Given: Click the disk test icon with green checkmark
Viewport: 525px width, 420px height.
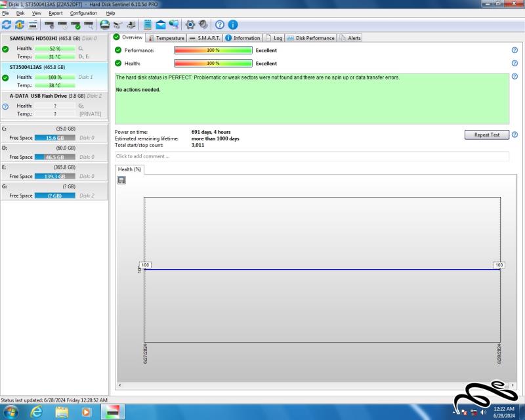Looking at the screenshot, I should tap(75, 25).
